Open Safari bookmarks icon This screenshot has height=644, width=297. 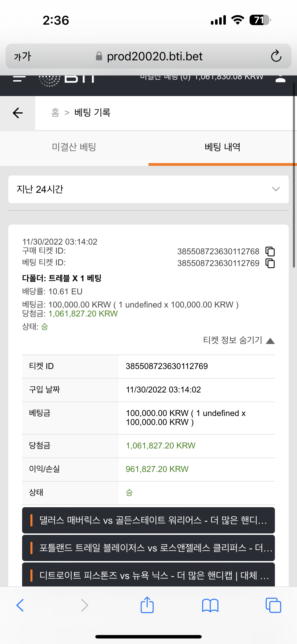pos(210,606)
